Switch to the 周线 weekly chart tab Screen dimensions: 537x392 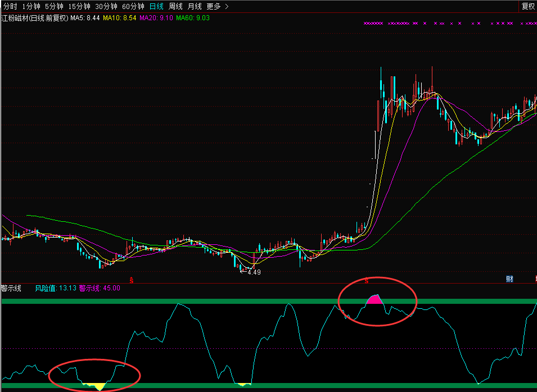tap(175, 6)
